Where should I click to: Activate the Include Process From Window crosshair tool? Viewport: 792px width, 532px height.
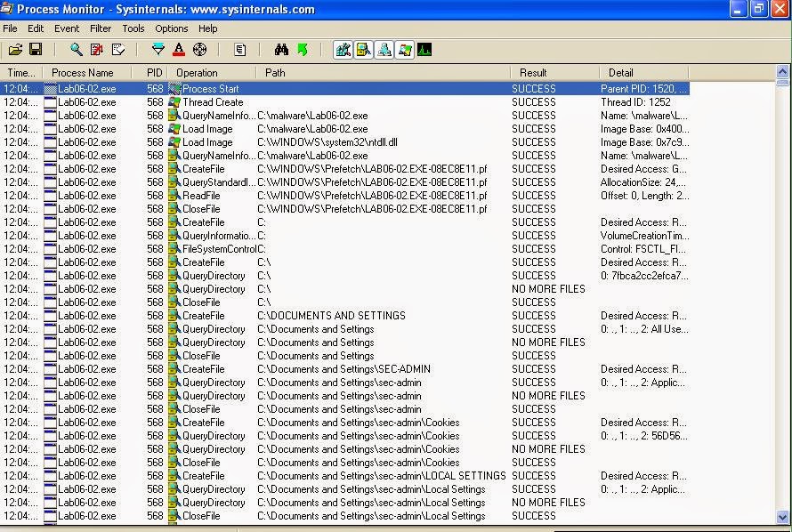(198, 50)
